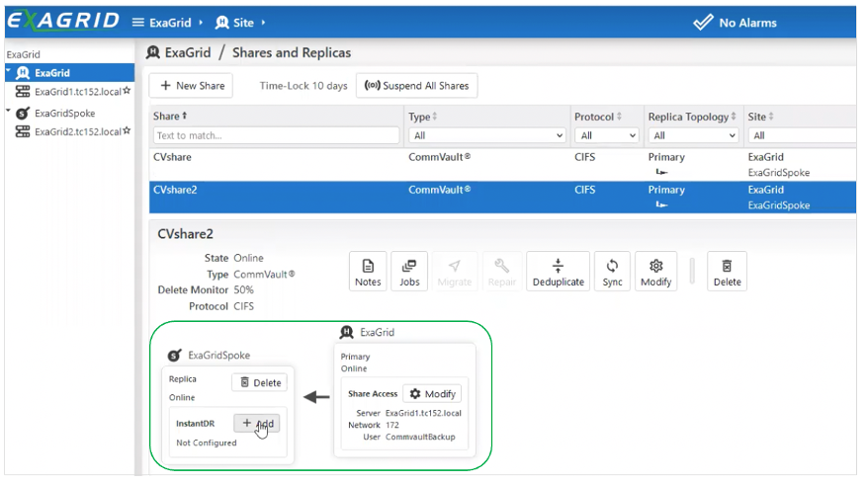868x484 pixels.
Task: Collapse the ExaGrid tree node
Action: point(8,71)
